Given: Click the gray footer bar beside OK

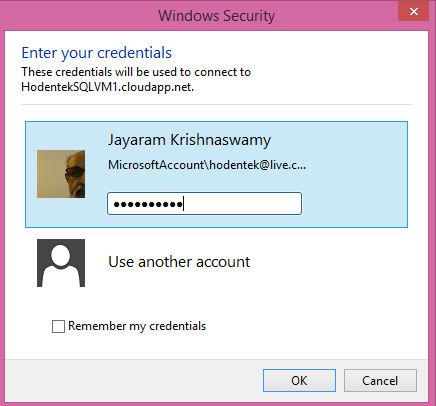Looking at the screenshot, I should (133, 380).
